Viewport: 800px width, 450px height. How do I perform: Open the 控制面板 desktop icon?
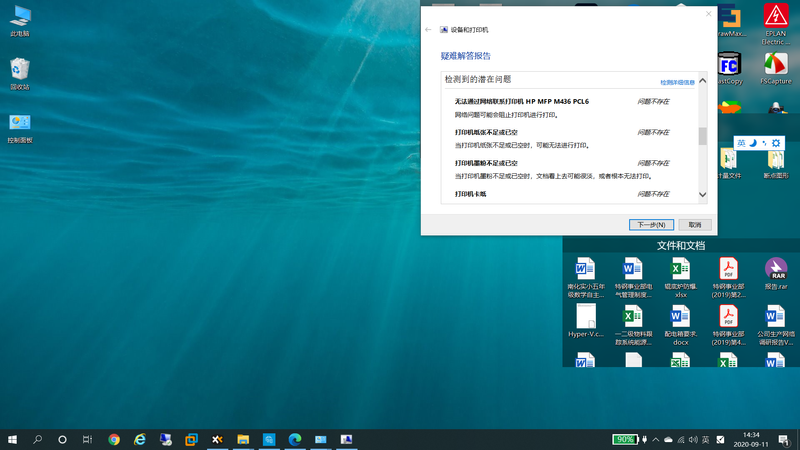[x=20, y=124]
